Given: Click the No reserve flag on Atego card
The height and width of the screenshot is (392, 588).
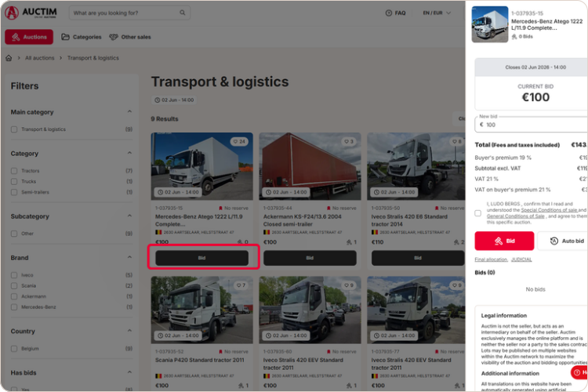Looking at the screenshot, I should 234,208.
